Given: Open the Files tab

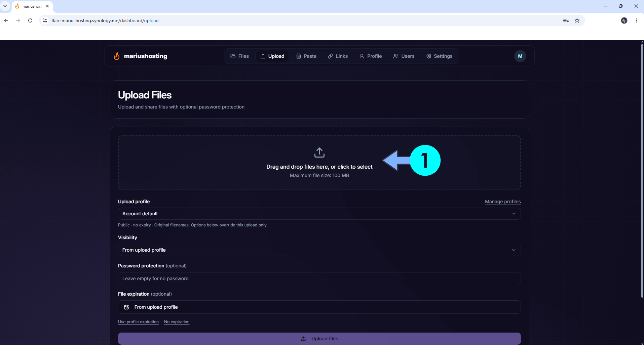Looking at the screenshot, I should [240, 56].
